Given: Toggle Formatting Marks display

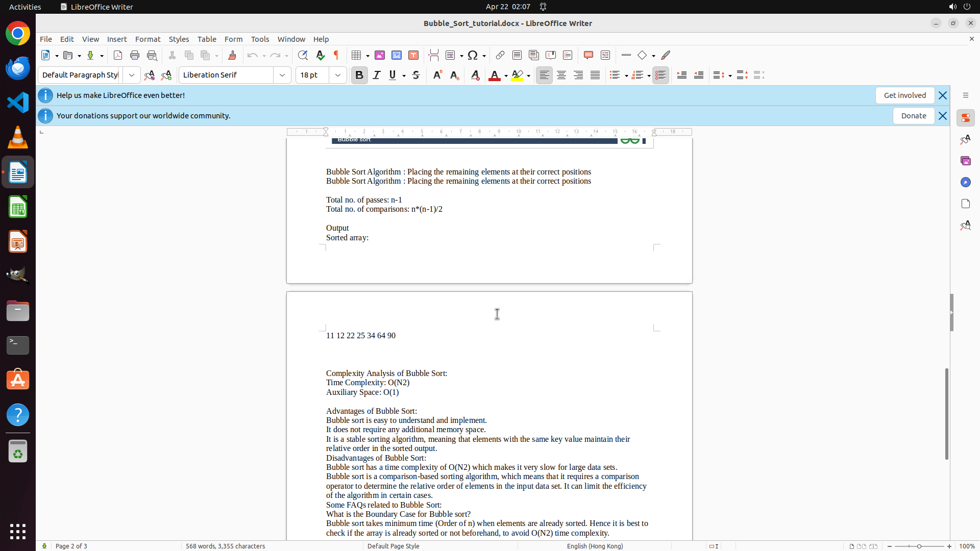Looking at the screenshot, I should pos(336,55).
